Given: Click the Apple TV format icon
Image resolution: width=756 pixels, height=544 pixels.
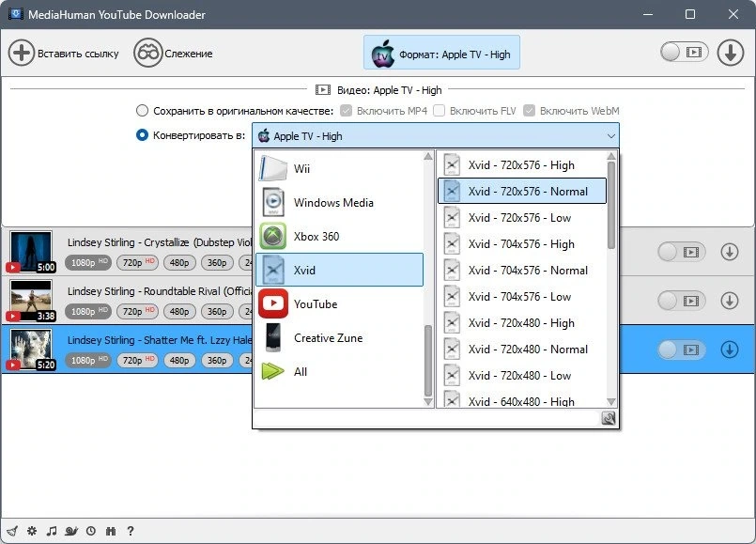Looking at the screenshot, I should [383, 54].
